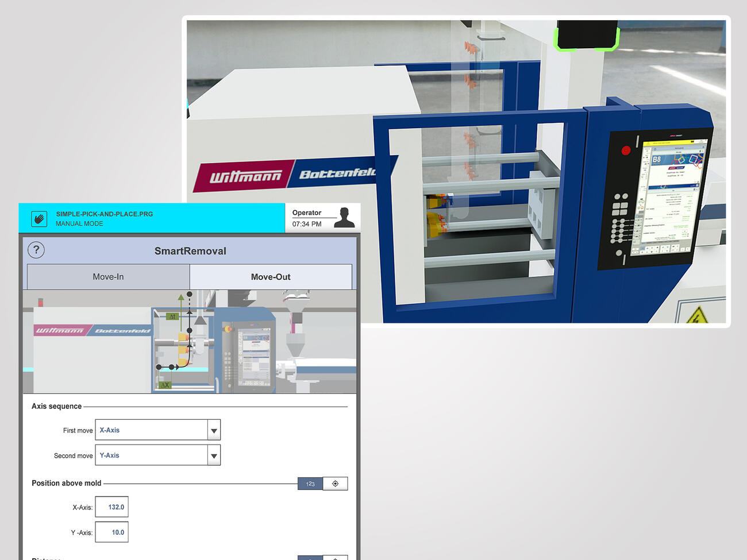This screenshot has height=560, width=747.
Task: Open the help question mark icon
Action: pyautogui.click(x=36, y=250)
